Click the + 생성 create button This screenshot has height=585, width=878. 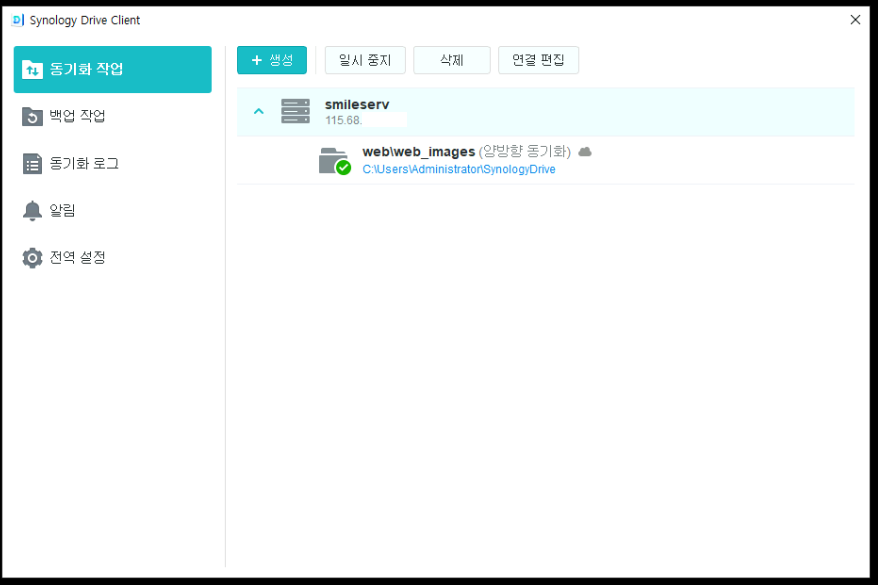tap(272, 60)
